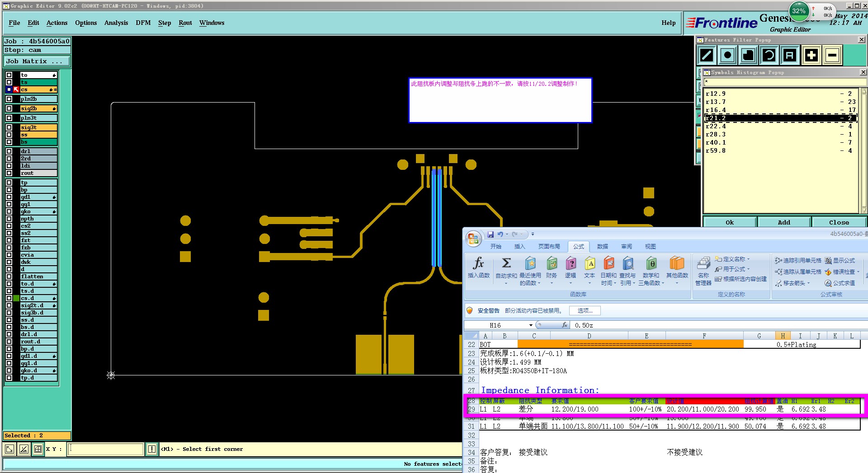This screenshot has width=868, height=473.
Task: Click the exclamation mark button
Action: (152, 449)
